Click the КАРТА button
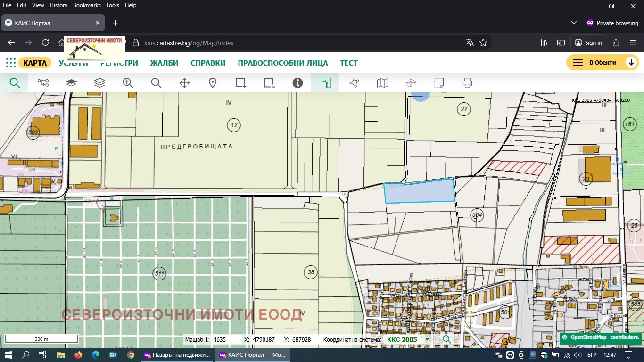This screenshot has width=644, height=362. coord(35,63)
